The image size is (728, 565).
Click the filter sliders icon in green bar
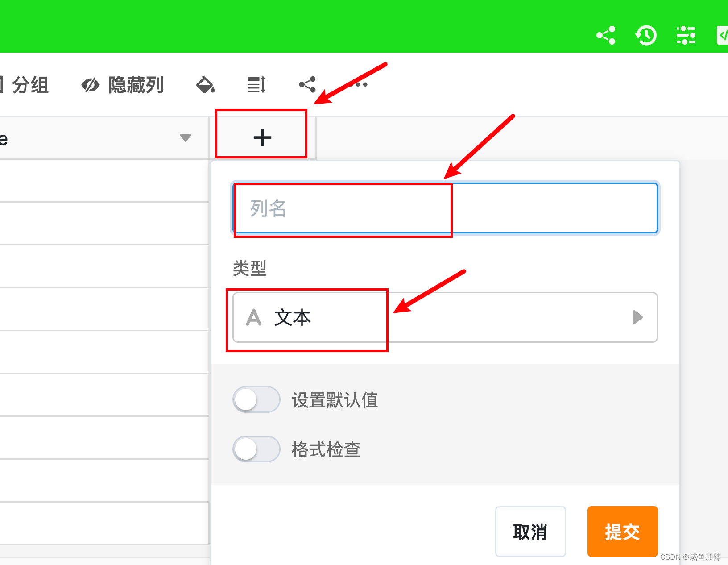(686, 35)
